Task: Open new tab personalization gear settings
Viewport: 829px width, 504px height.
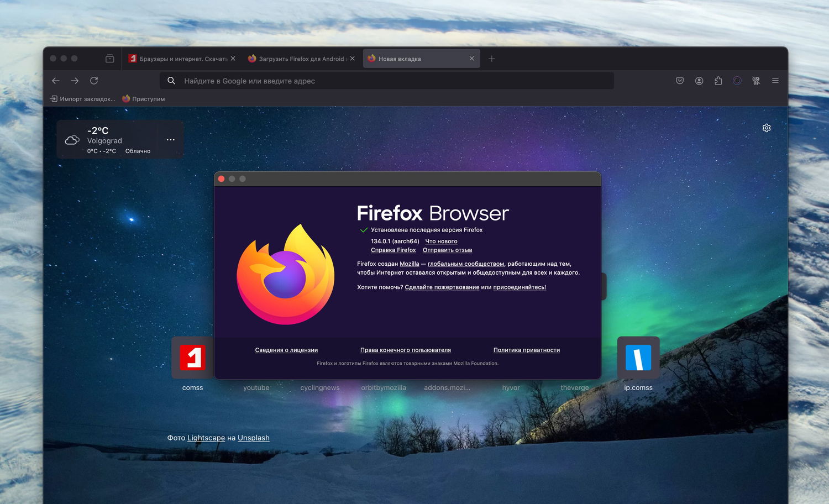Action: [x=767, y=128]
